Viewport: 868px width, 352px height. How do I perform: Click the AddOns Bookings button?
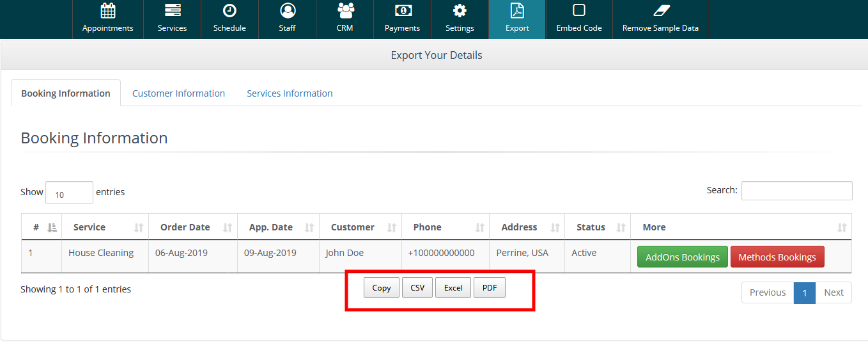point(683,257)
